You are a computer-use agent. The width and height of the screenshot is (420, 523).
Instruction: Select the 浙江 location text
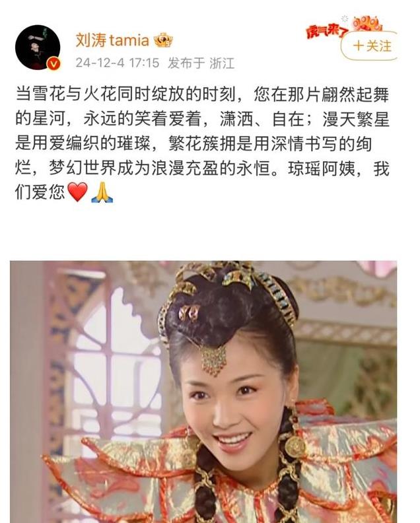click(x=222, y=63)
